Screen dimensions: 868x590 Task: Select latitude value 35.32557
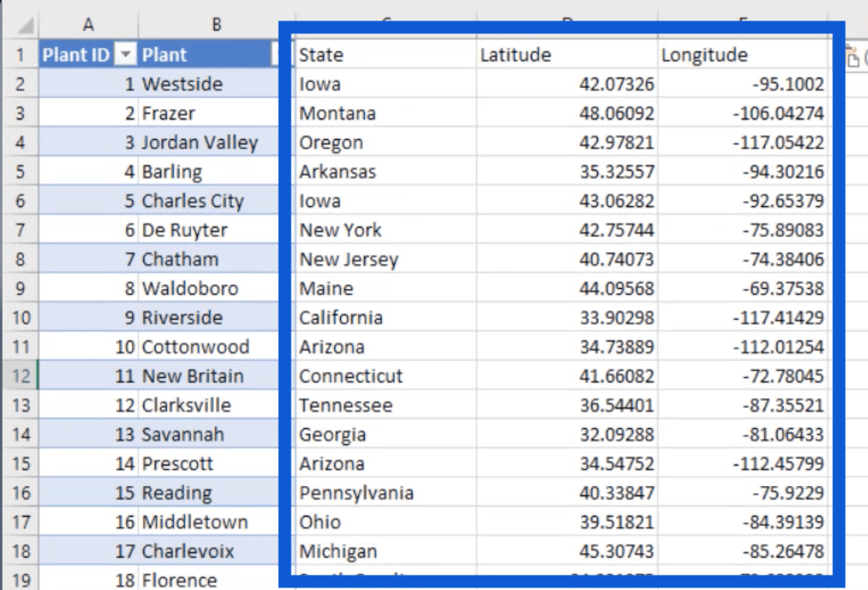tap(567, 171)
